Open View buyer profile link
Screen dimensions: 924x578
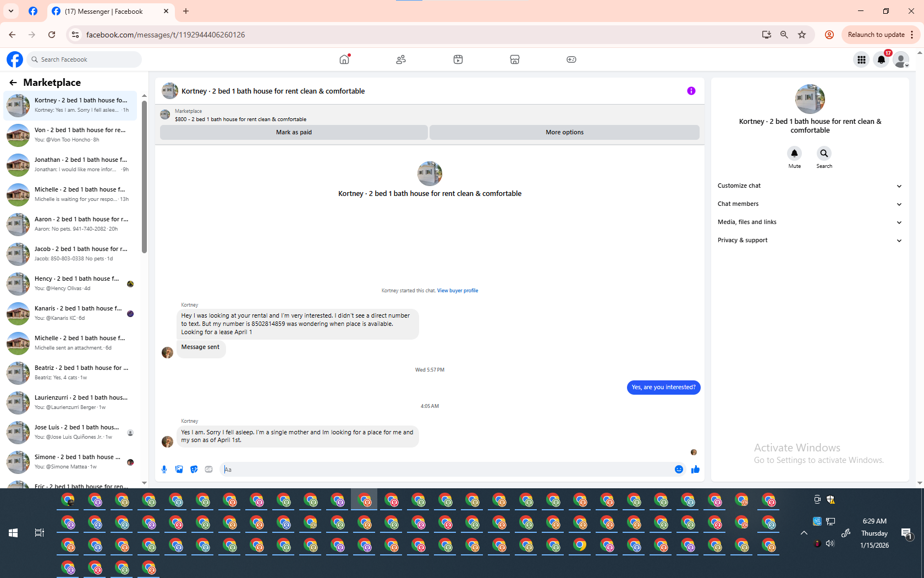click(458, 291)
